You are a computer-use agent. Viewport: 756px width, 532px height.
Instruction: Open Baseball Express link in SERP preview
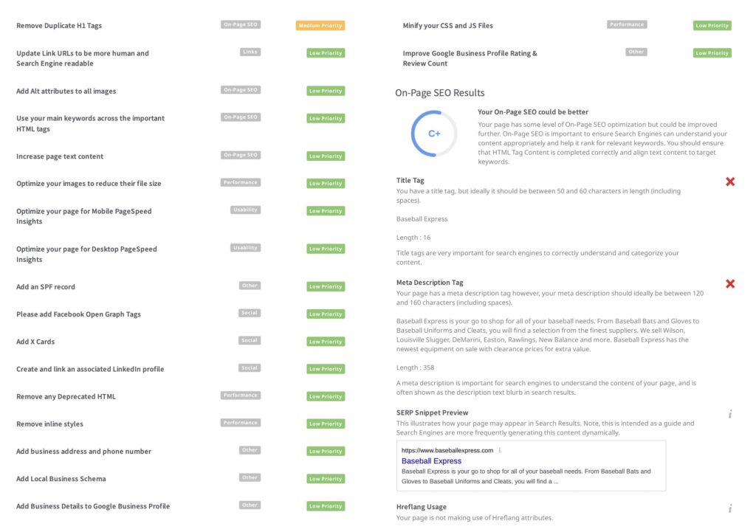[431, 461]
